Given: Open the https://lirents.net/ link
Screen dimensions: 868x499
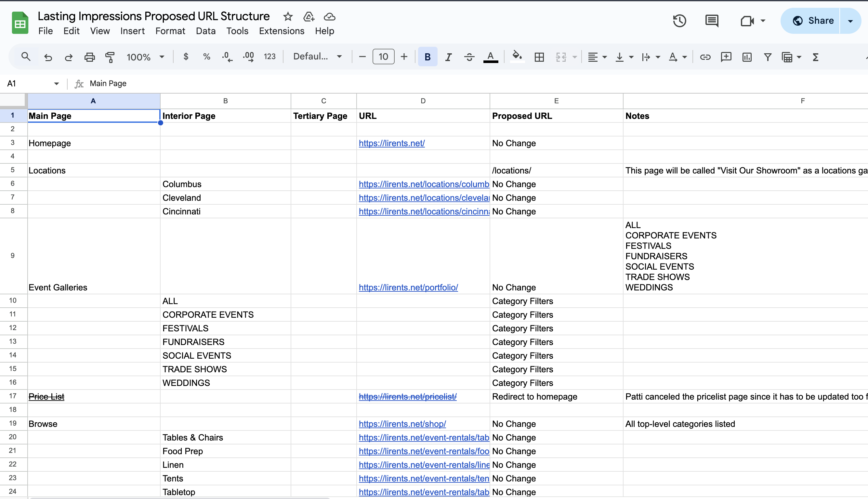Looking at the screenshot, I should (x=392, y=143).
